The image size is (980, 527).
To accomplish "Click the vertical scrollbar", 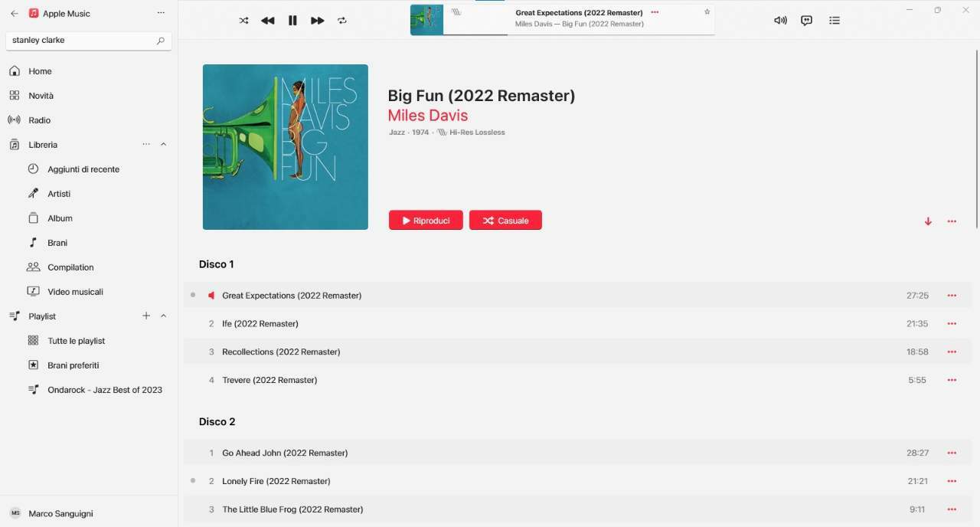I will (x=977, y=138).
